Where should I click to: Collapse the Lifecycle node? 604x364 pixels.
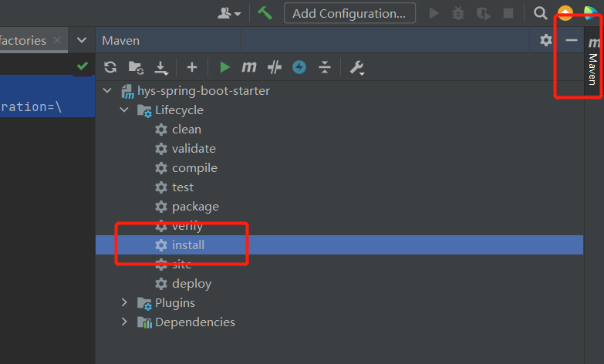(124, 110)
